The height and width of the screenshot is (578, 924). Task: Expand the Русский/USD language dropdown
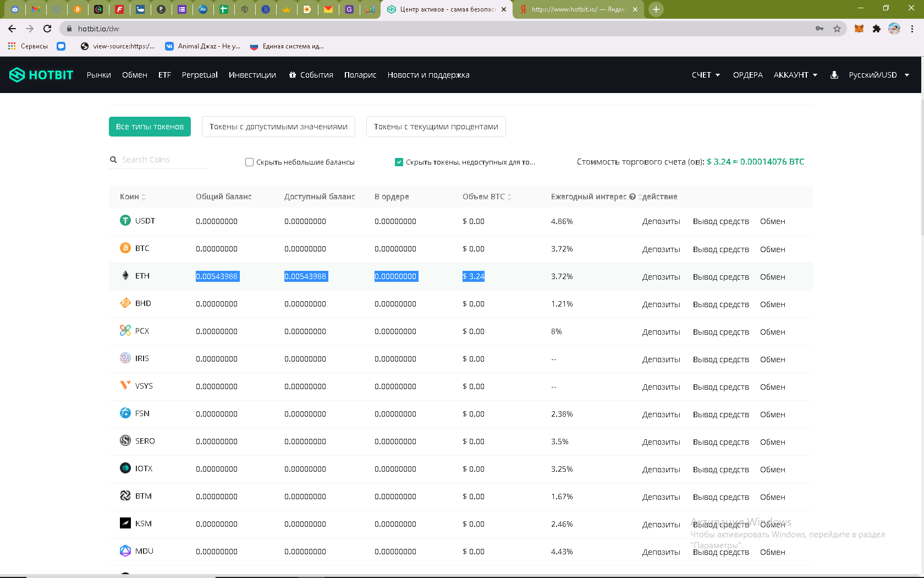(879, 75)
